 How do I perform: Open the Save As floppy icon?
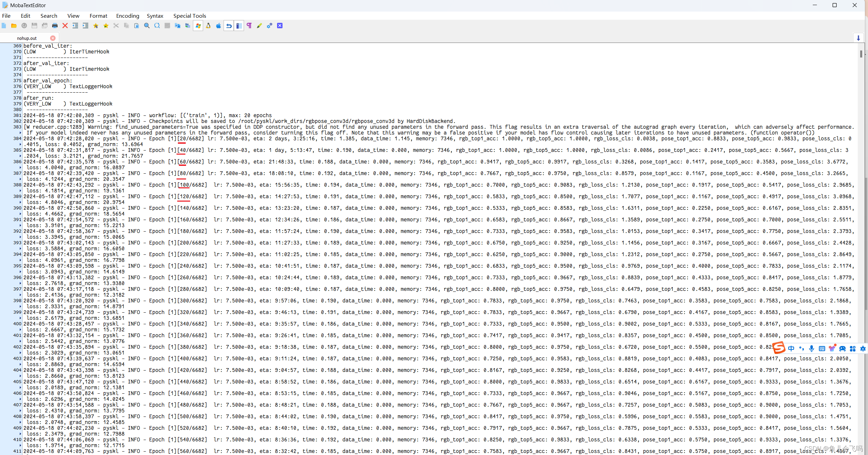click(x=45, y=26)
